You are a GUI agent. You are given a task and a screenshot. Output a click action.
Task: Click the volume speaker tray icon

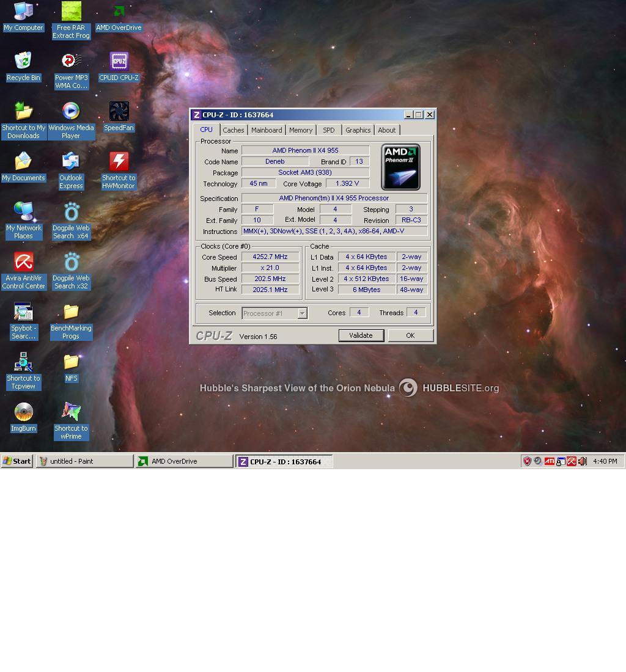pos(582,462)
